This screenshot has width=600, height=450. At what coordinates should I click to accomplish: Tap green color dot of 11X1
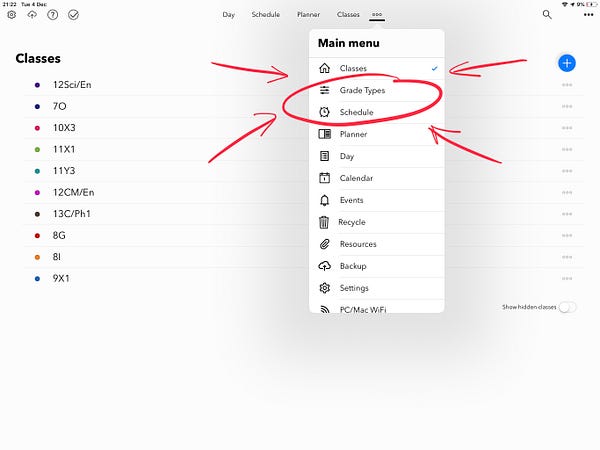[37, 149]
